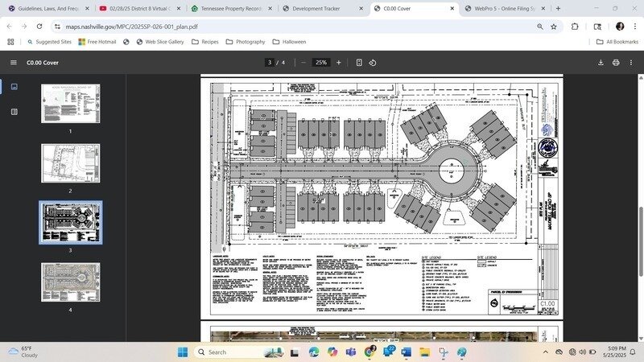Zoom in the PDF document
Image resolution: width=644 pixels, height=362 pixels.
pos(338,62)
